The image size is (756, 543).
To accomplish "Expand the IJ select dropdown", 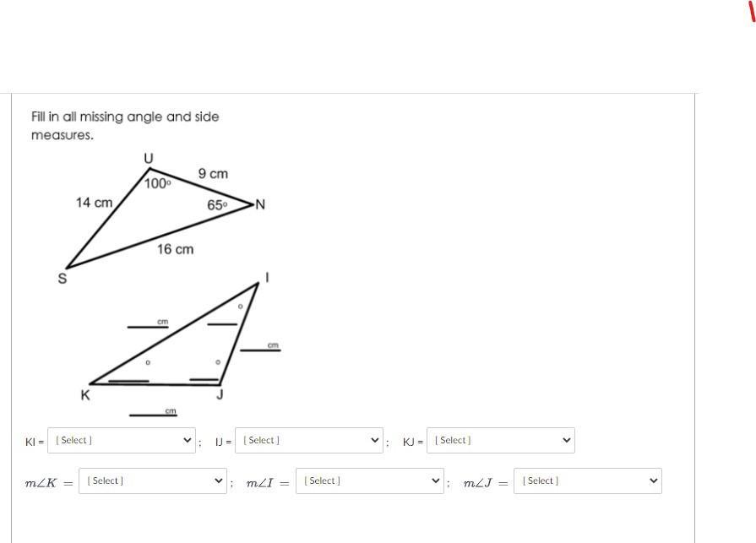I will tap(309, 440).
